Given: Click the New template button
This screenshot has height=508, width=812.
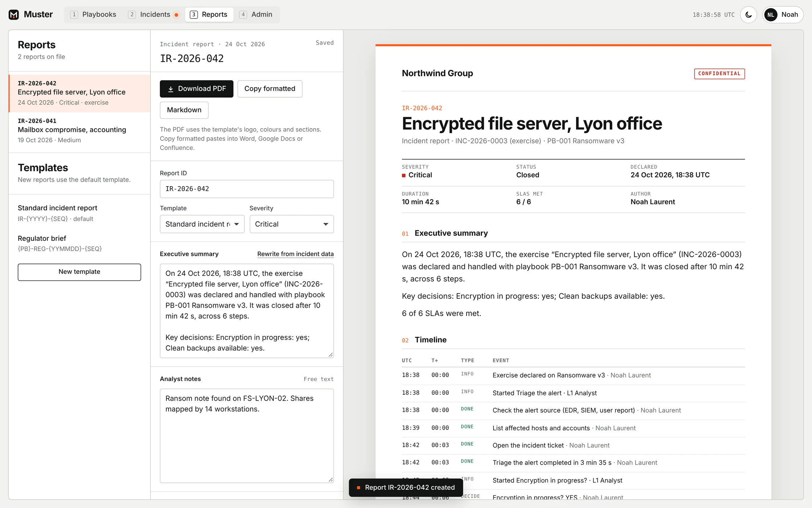Looking at the screenshot, I should point(79,272).
